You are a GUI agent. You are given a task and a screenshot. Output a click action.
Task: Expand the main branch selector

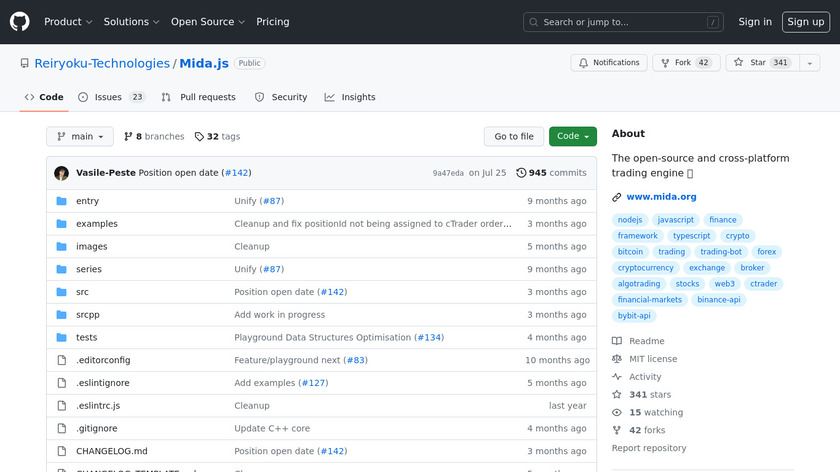80,137
